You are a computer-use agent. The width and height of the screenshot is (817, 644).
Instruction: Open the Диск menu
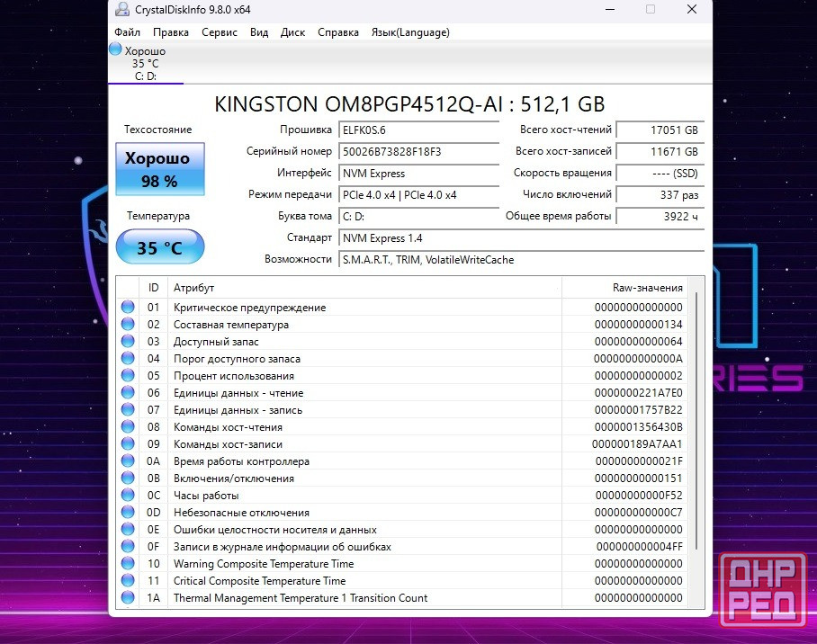(292, 32)
